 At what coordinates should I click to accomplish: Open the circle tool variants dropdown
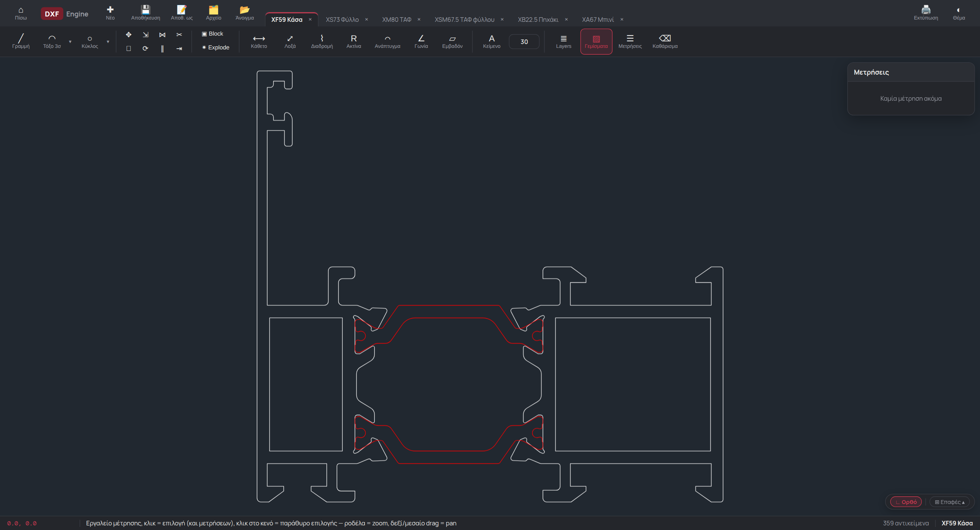coord(108,42)
